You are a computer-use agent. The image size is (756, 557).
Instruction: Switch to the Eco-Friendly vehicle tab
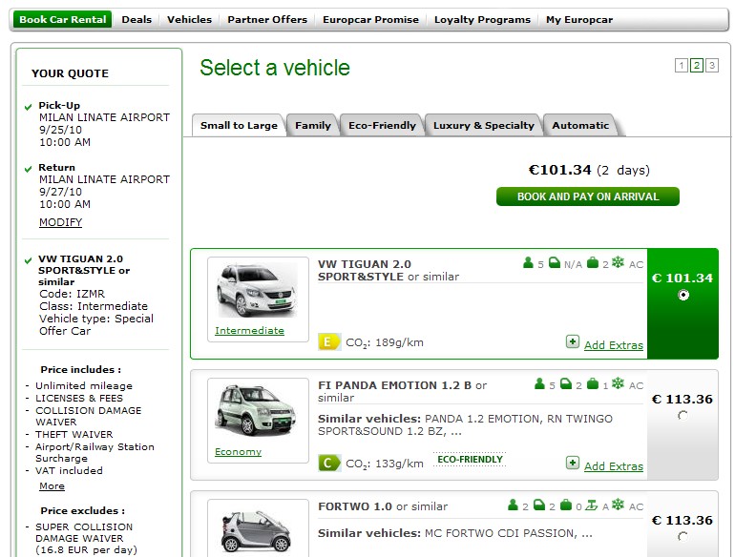382,126
